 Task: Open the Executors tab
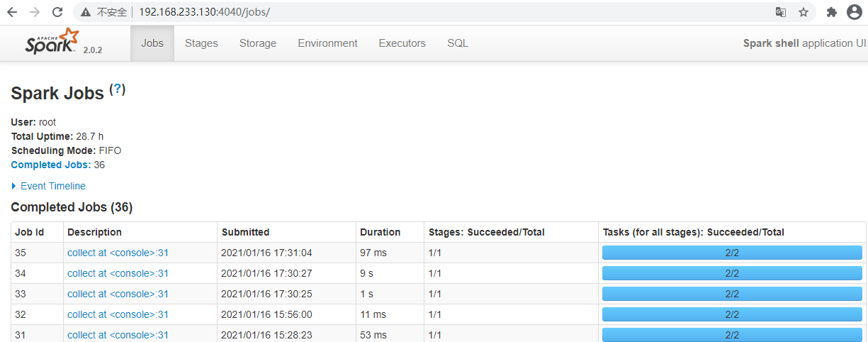[x=402, y=43]
